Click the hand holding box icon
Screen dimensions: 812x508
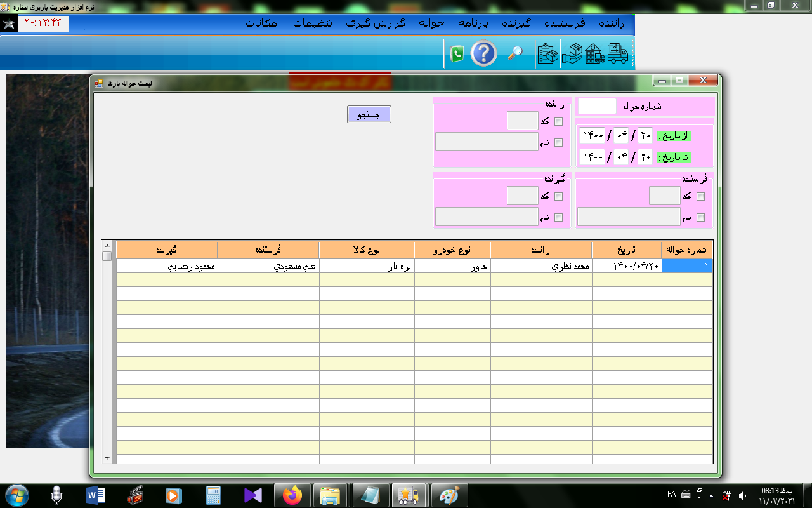pyautogui.click(x=572, y=53)
